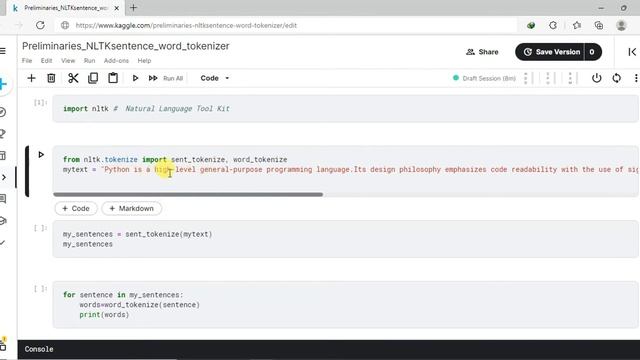
Task: Click the horizontal scrollbar of the mytext cell
Action: pyautogui.click(x=188, y=195)
